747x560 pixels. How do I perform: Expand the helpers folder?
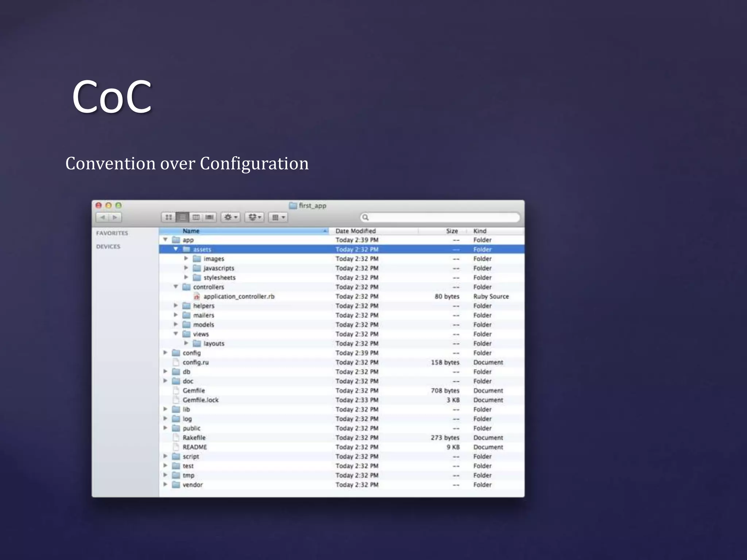point(176,306)
